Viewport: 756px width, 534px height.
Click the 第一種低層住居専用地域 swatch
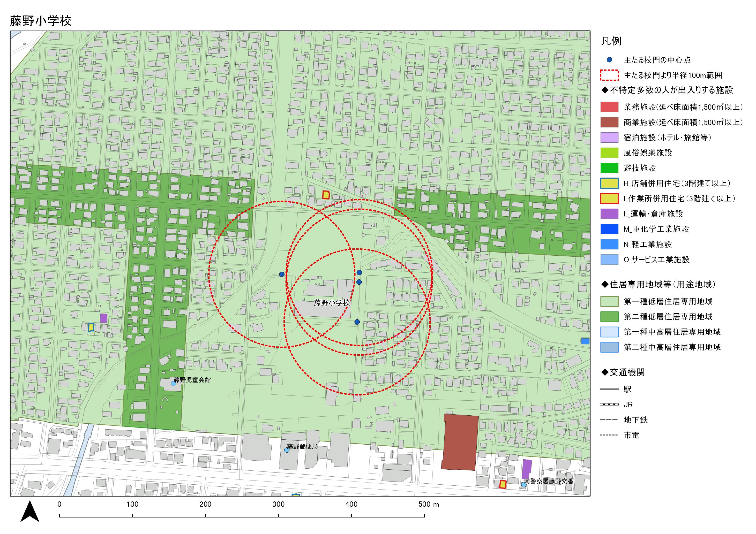(x=609, y=301)
